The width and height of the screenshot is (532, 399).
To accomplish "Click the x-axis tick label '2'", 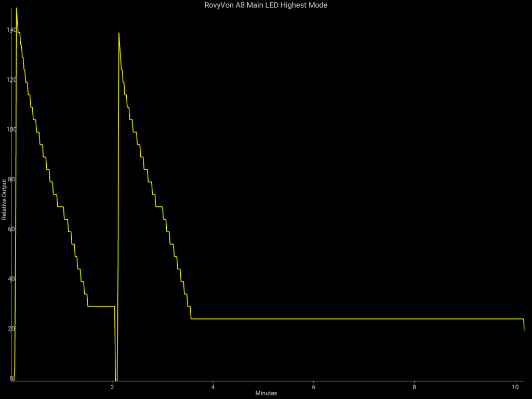I will tap(112, 387).
